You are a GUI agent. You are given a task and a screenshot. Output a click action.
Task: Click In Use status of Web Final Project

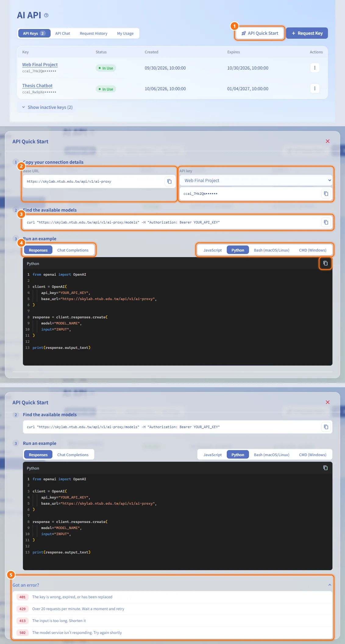tap(106, 68)
